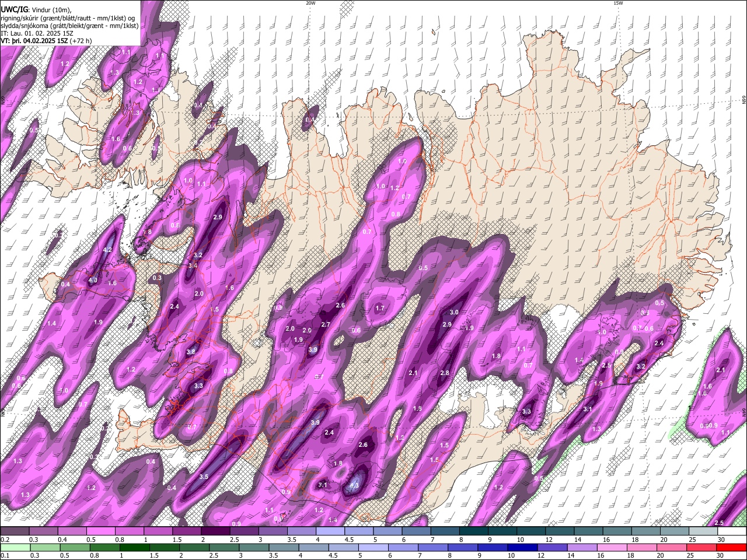Select the IT: Lau. 01. 02. 2025 15Z line
This screenshot has height=560, width=747.
tap(37, 33)
